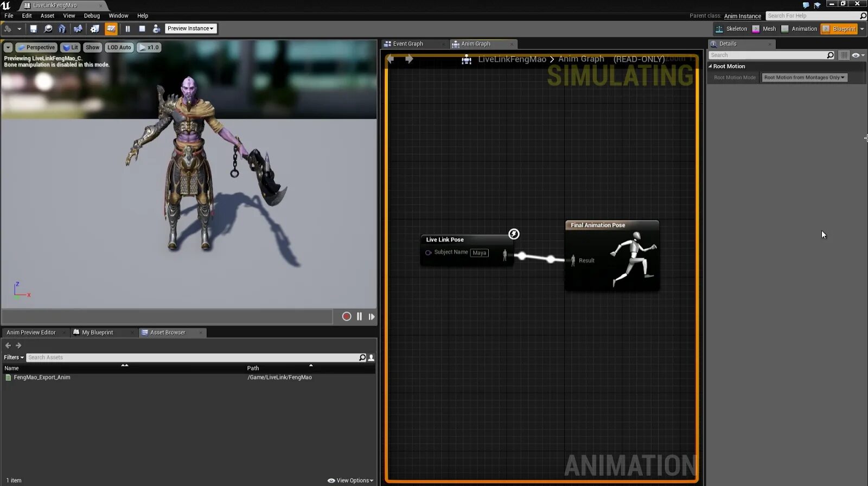Click the Compile blueprint toolbar icon
This screenshot has width=868, height=486.
[x=8, y=29]
